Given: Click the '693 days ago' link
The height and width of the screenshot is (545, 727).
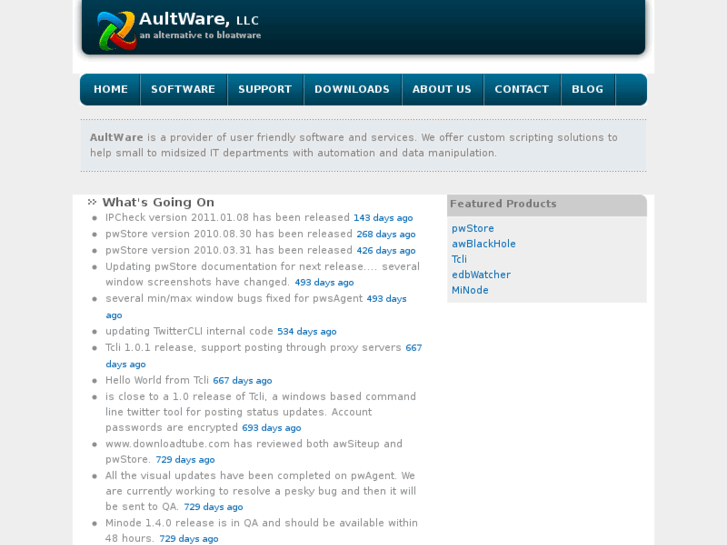Looking at the screenshot, I should (x=271, y=428).
